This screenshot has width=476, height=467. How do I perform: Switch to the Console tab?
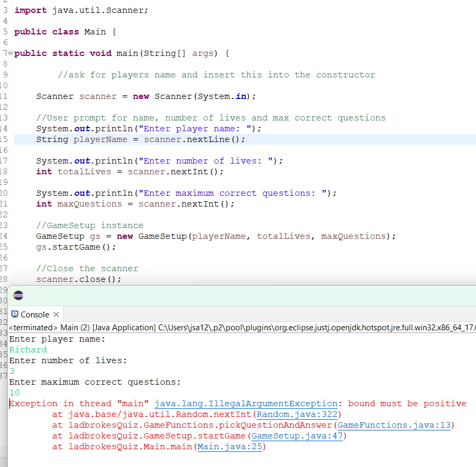tap(34, 314)
